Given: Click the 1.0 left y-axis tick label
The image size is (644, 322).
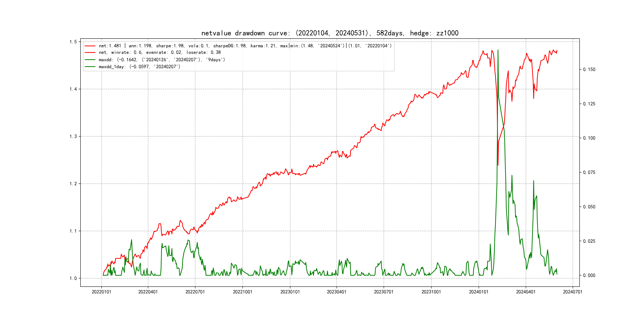Looking at the screenshot, I should 73,278.
